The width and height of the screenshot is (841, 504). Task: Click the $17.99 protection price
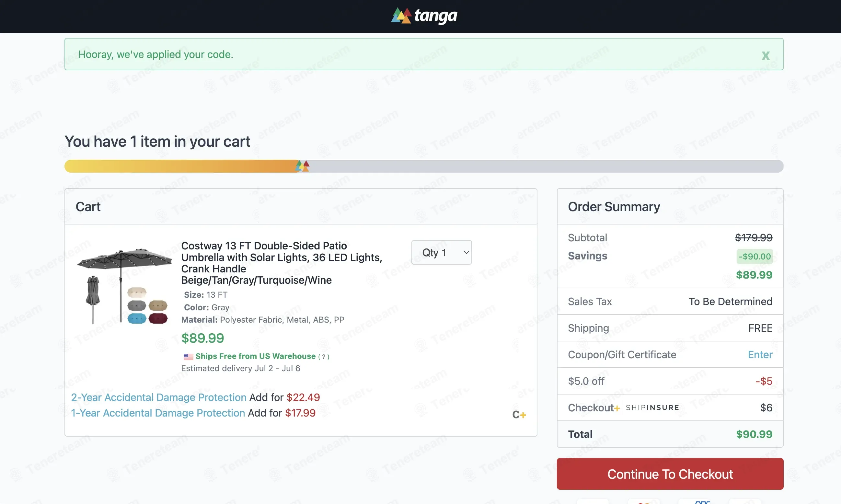tap(300, 413)
